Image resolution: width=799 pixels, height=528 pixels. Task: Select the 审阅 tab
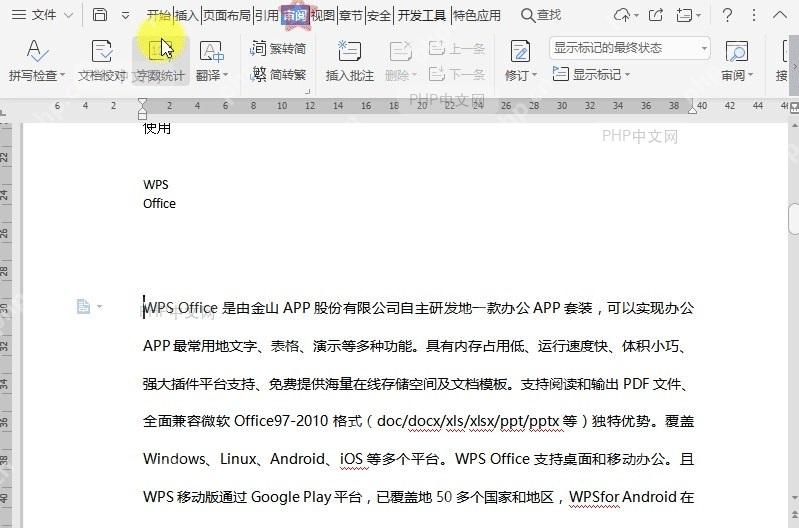[x=295, y=16]
